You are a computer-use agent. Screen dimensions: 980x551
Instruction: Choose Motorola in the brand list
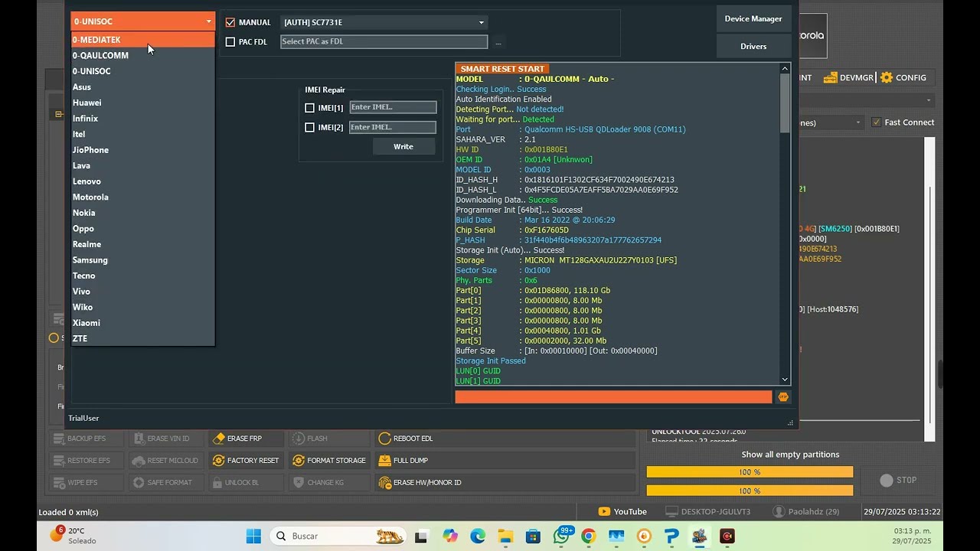[x=143, y=197]
